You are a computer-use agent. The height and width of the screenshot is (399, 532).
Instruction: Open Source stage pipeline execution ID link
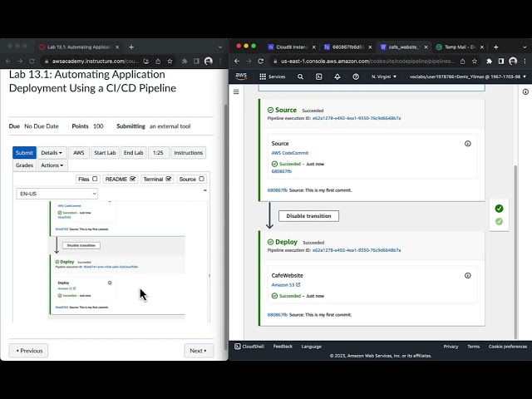tap(357, 118)
